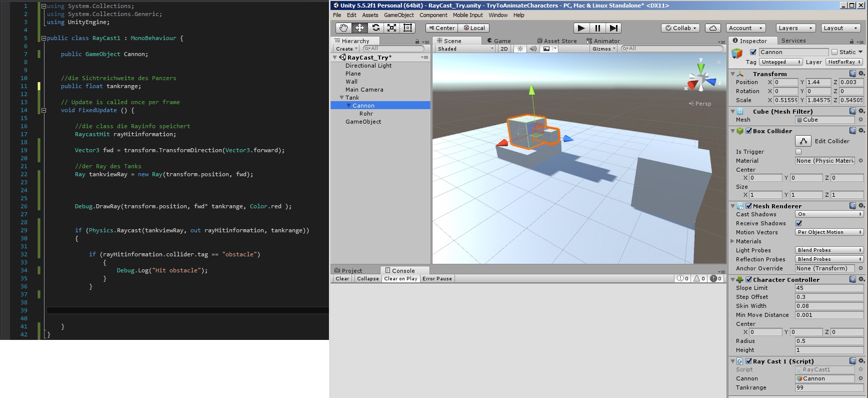Open Box Collider gear settings menu
The height and width of the screenshot is (398, 868).
(x=861, y=131)
